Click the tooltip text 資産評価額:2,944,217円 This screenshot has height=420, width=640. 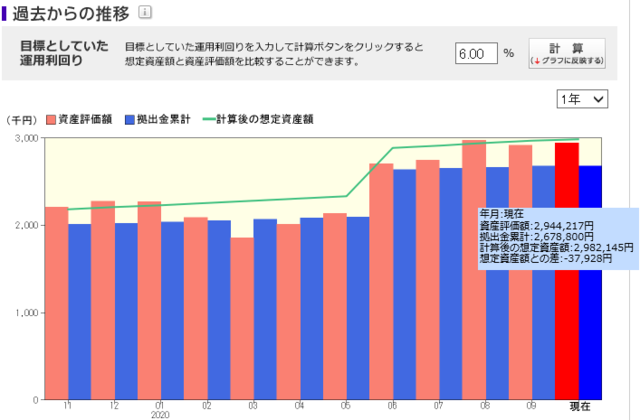pyautogui.click(x=536, y=225)
